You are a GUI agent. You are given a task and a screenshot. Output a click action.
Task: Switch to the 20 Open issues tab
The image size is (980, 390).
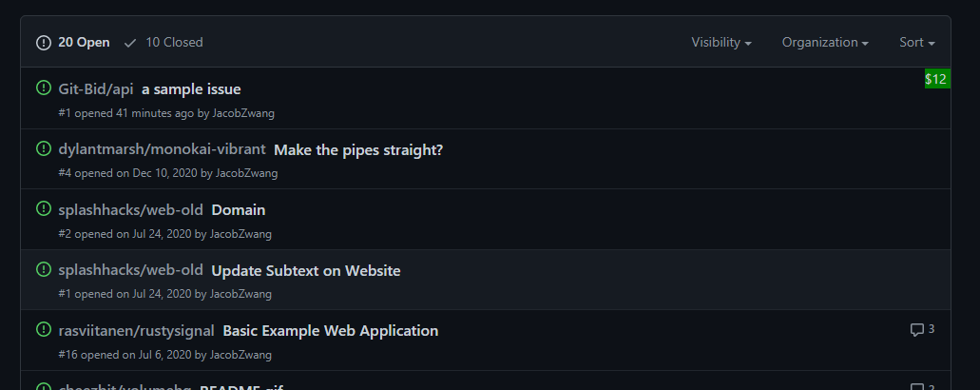[73, 43]
